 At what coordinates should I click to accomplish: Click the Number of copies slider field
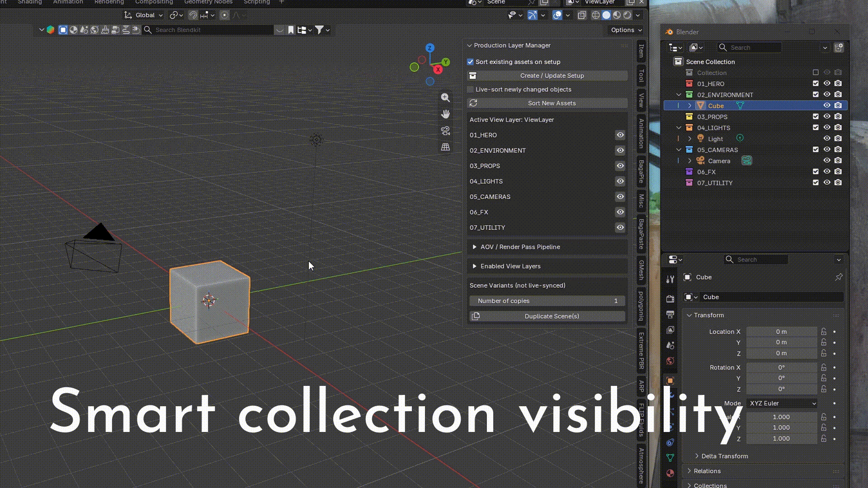click(x=547, y=301)
